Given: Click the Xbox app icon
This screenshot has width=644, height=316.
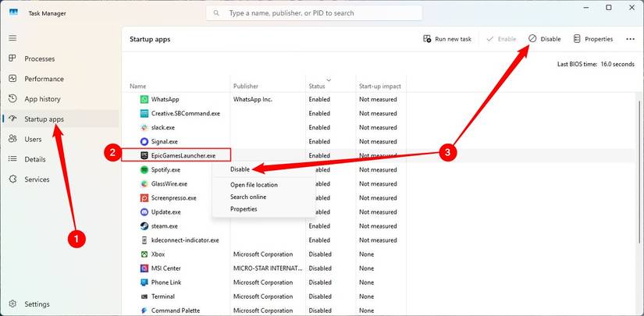Looking at the screenshot, I should 144,254.
